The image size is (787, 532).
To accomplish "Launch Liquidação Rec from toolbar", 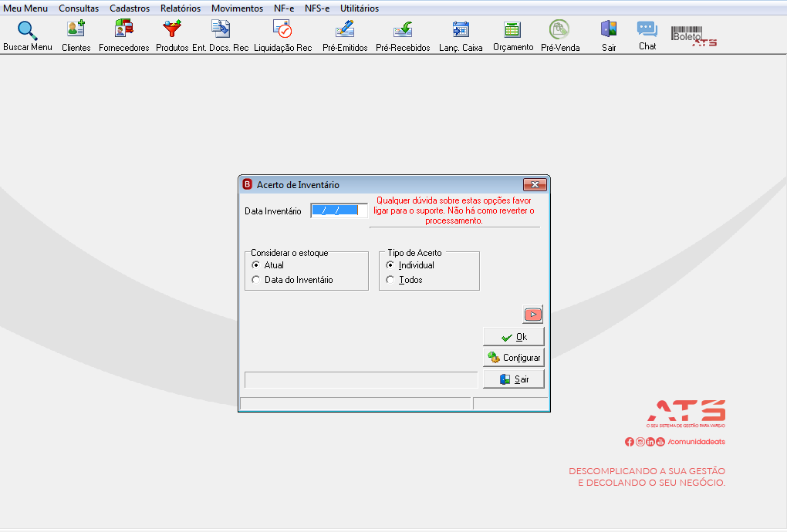I will click(282, 29).
